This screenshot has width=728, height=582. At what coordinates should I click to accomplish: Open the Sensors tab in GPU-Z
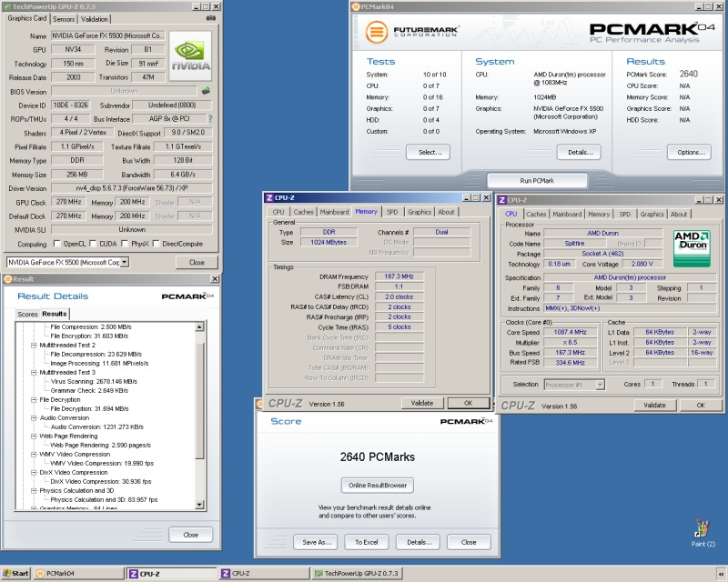[64, 19]
